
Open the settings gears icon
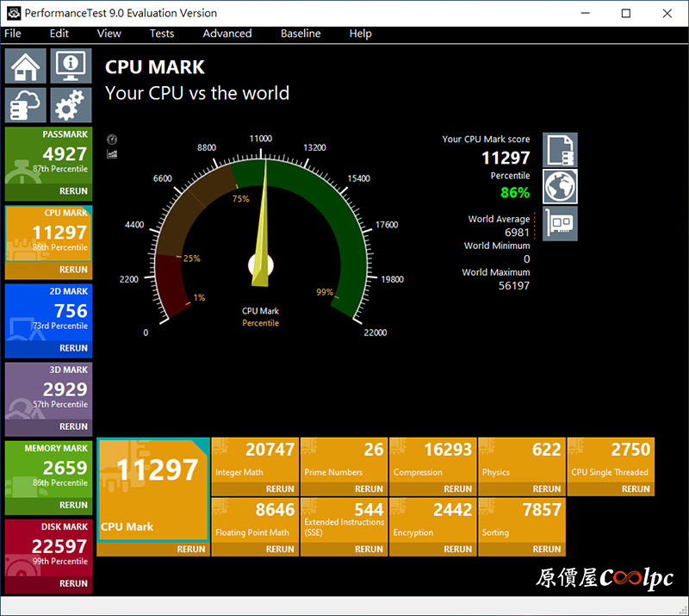click(x=71, y=105)
